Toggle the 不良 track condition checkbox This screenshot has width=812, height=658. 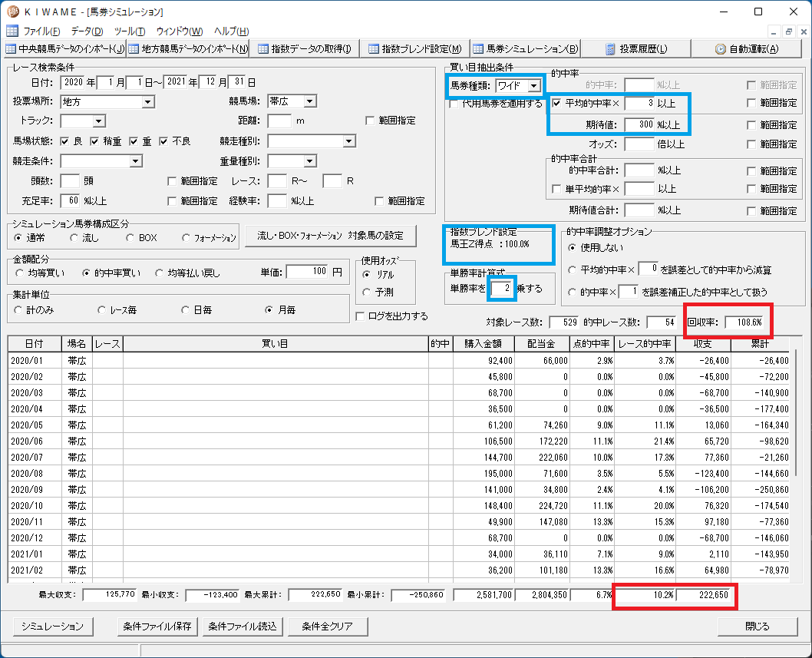tap(163, 141)
